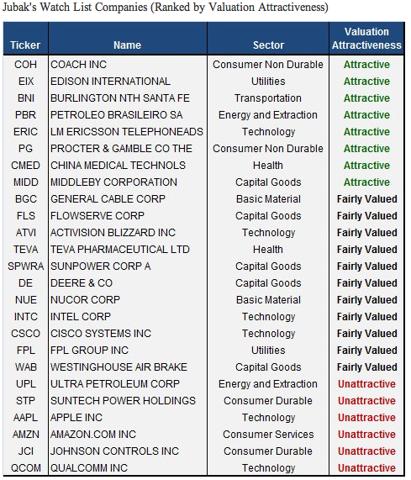
Task: Select the COH ticker cell
Action: click(25, 64)
